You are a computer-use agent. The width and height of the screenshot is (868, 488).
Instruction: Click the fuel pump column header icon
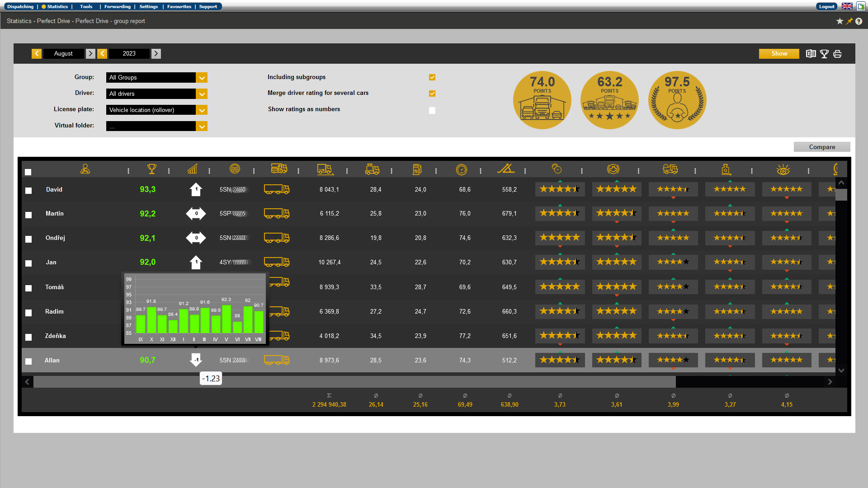pos(417,169)
